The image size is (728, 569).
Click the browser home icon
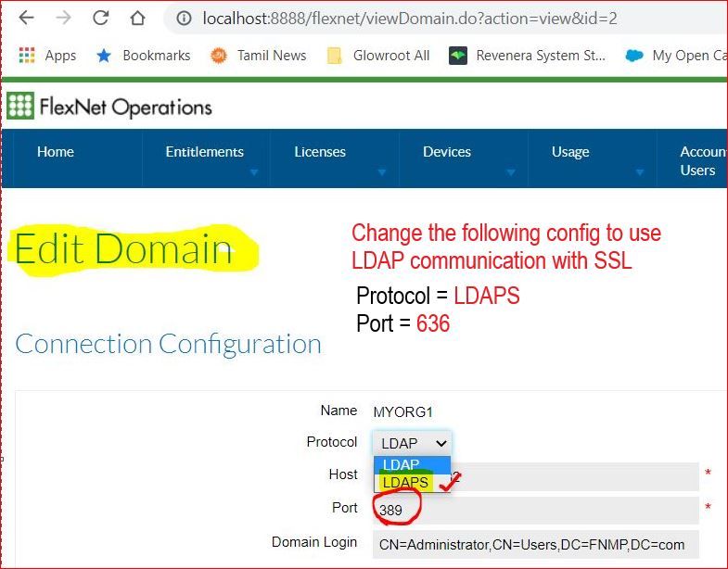[137, 19]
